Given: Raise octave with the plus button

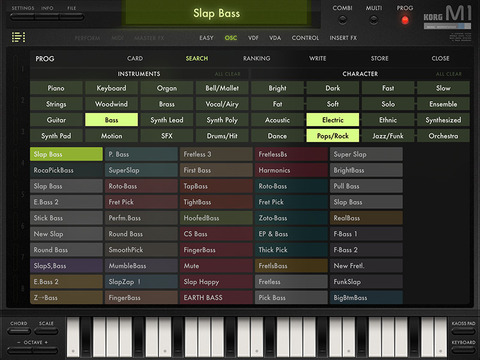Looking at the screenshot, I should (x=46, y=350).
